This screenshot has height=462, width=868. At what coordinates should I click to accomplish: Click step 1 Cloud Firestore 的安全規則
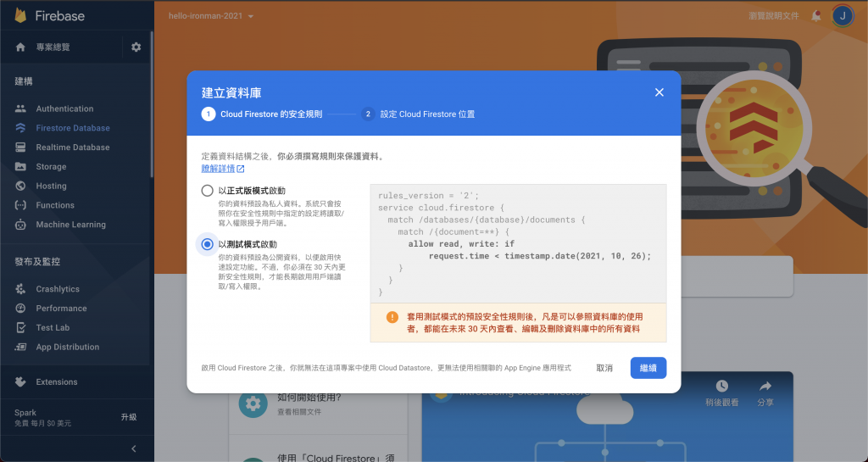pyautogui.click(x=262, y=114)
